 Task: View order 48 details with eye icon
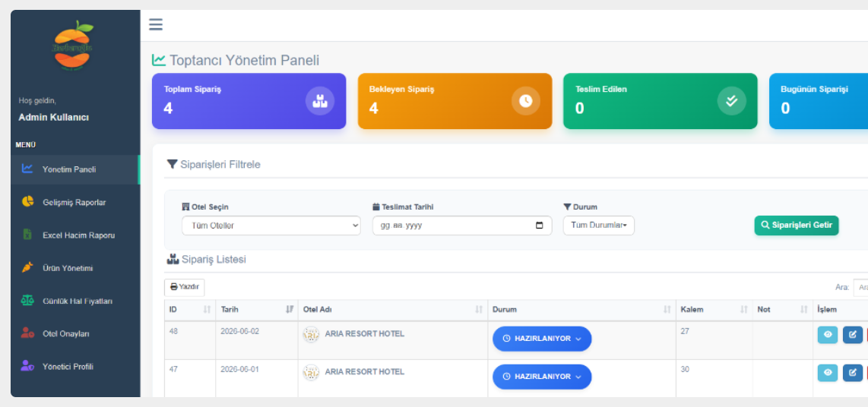[828, 335]
